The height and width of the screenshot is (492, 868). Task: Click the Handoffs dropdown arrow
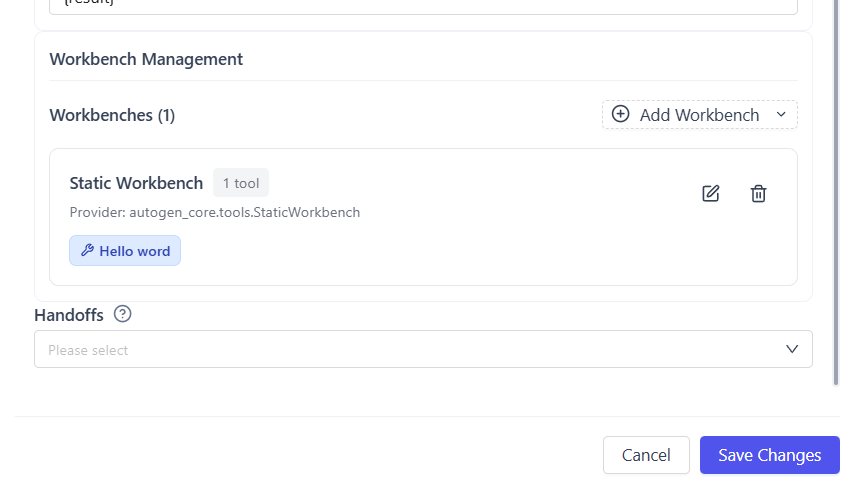tap(792, 350)
